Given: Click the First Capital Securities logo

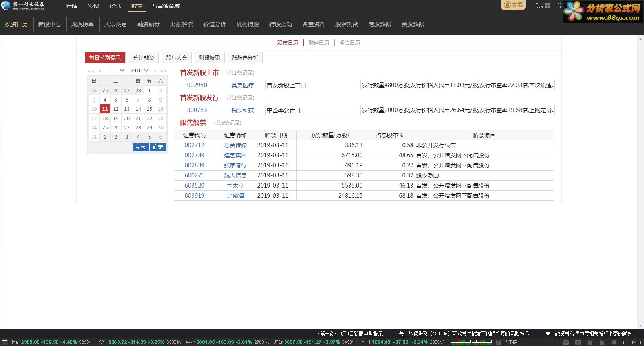Looking at the screenshot, I should point(23,5).
